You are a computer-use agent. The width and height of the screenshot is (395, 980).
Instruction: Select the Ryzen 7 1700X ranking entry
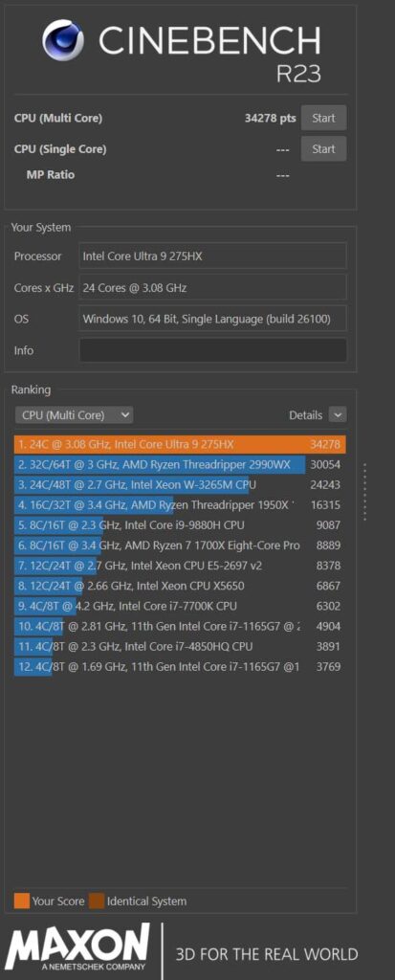180,546
